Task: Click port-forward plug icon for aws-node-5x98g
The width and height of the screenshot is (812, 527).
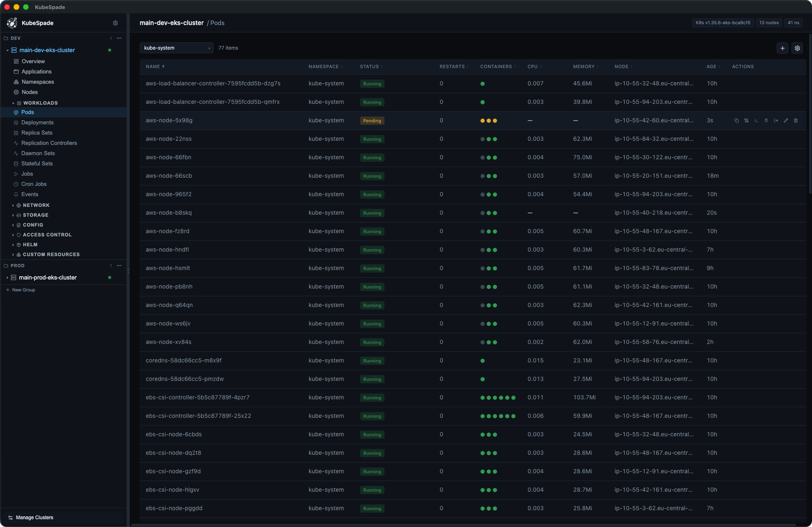Action: [x=766, y=121]
